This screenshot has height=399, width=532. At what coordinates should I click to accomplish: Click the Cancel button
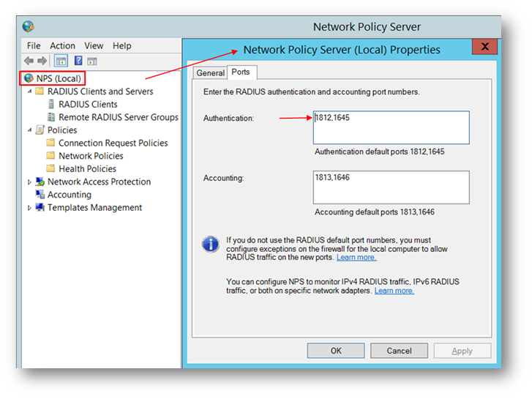399,351
